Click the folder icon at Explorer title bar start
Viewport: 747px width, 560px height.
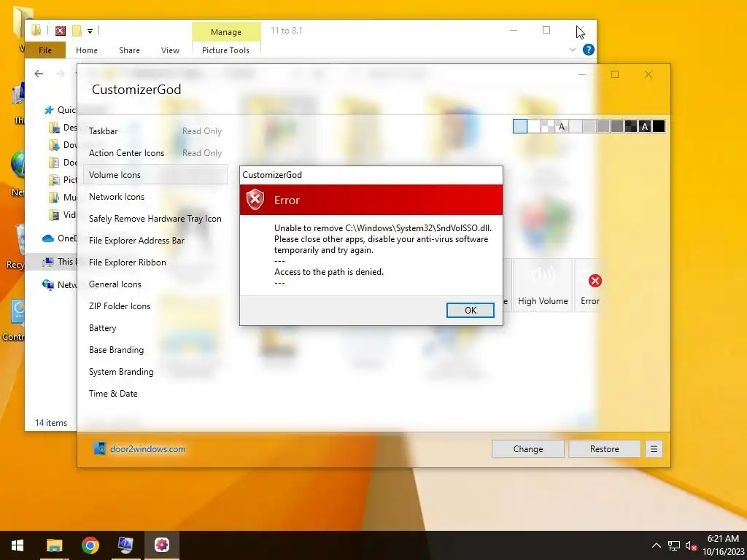click(36, 31)
